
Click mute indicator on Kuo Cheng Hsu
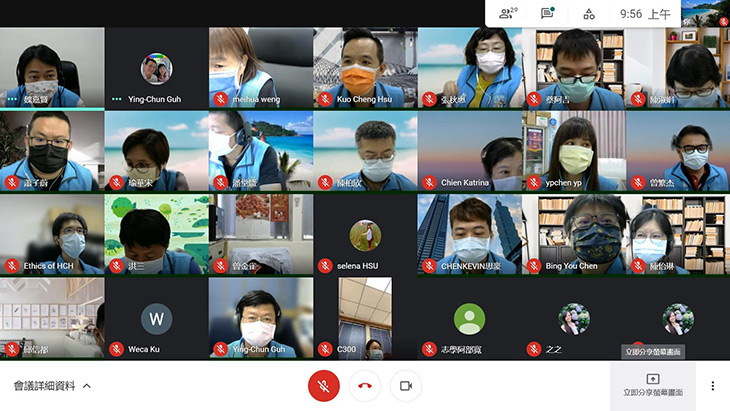[324, 99]
